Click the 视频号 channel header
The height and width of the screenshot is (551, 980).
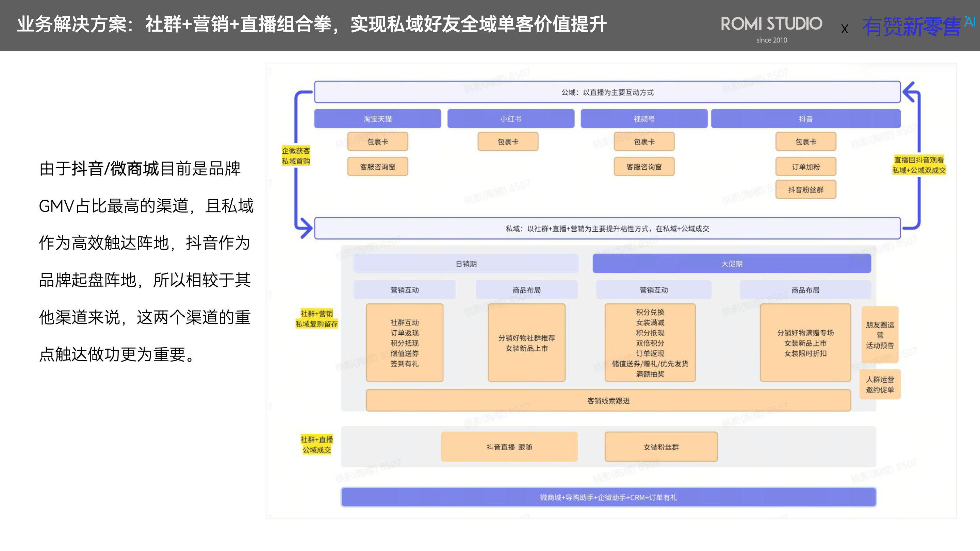click(x=644, y=119)
